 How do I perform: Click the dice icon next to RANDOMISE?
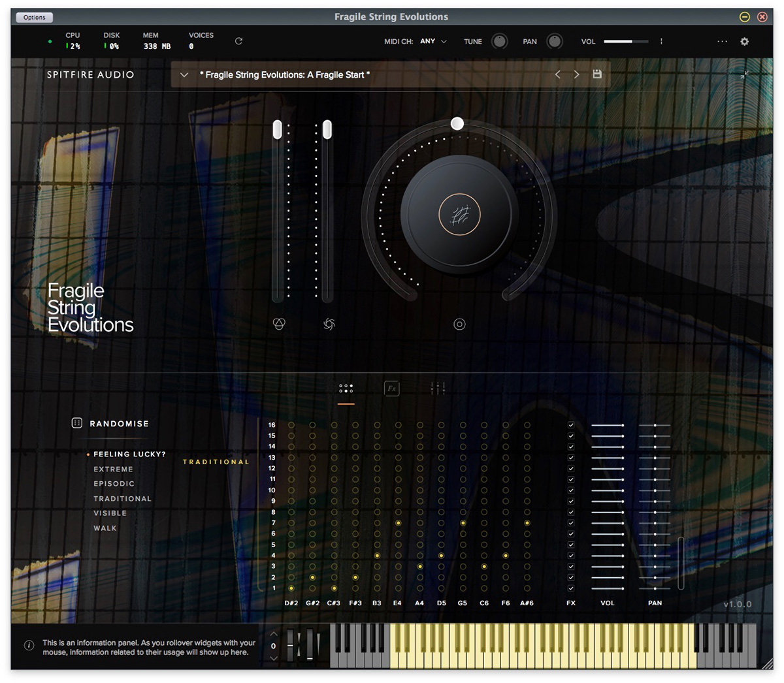76,423
